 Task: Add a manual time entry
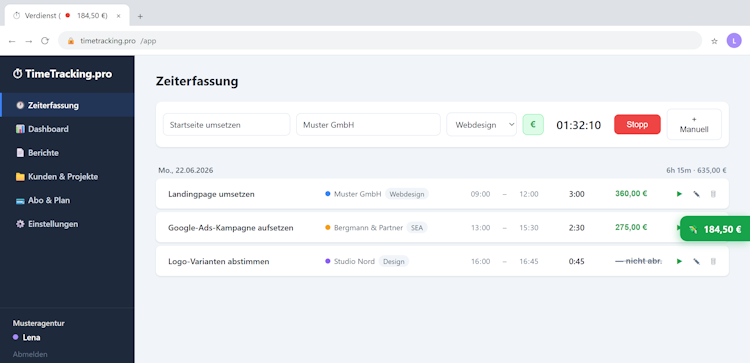tap(694, 124)
